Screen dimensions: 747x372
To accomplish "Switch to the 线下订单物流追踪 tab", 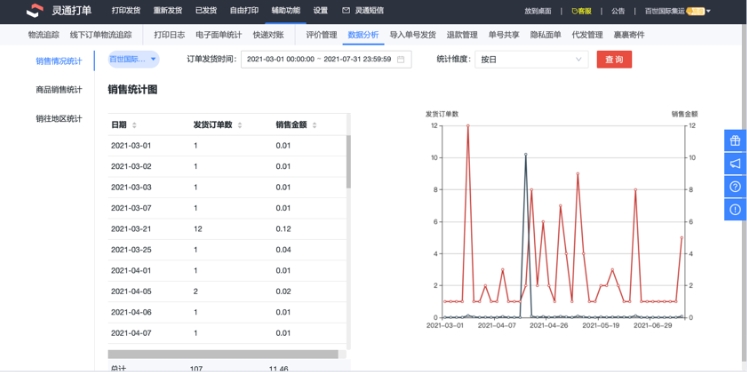I will tap(101, 35).
